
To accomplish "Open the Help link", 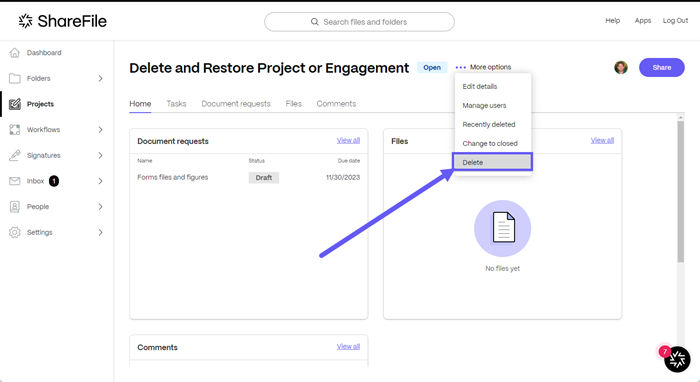I will [x=612, y=21].
